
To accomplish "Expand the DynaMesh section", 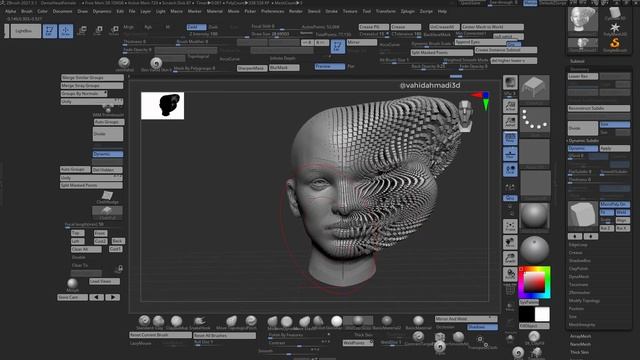I will 578,277.
